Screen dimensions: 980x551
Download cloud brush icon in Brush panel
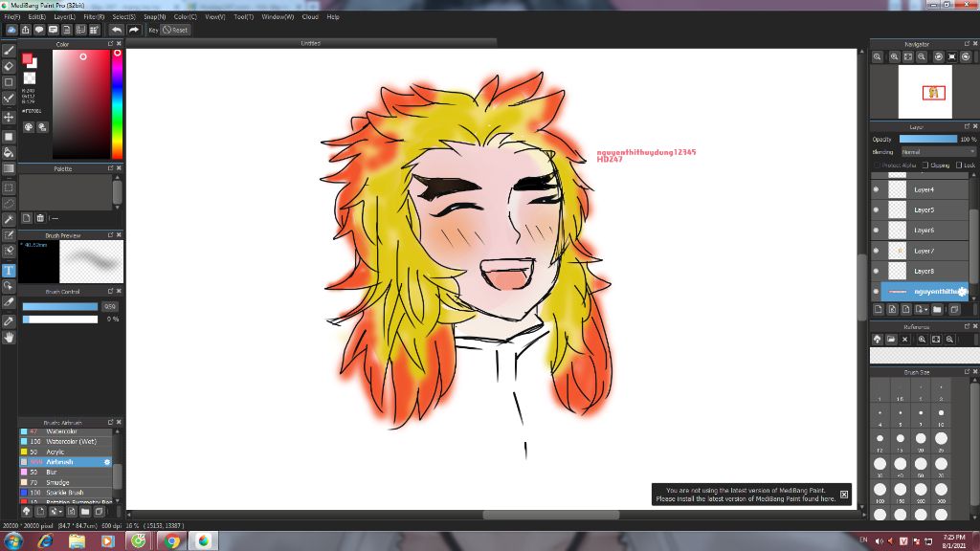26,512
